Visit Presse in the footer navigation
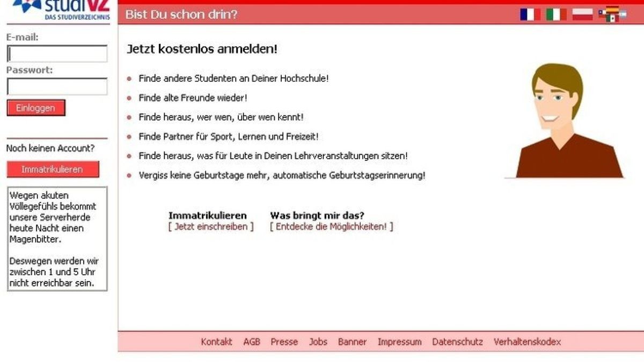The width and height of the screenshot is (644, 362). [x=284, y=342]
